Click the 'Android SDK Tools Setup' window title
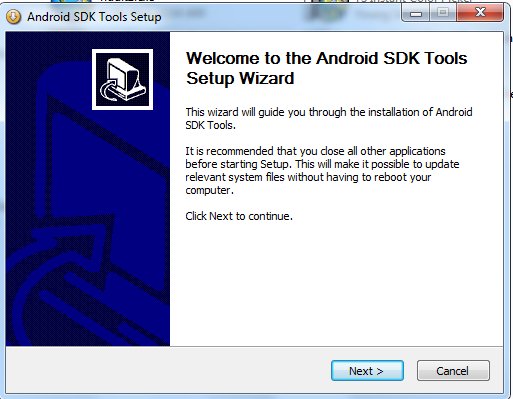513x399 pixels. point(94,17)
